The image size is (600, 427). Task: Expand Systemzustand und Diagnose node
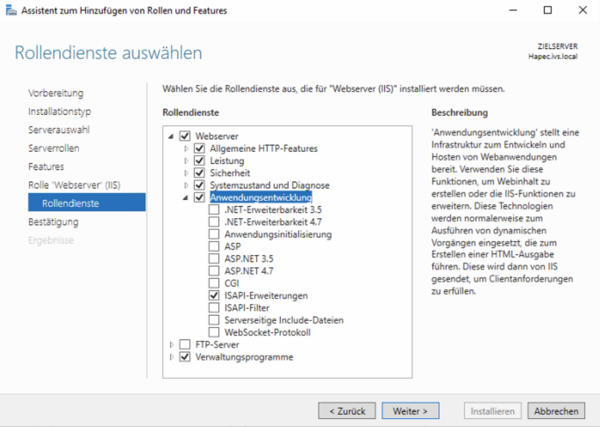(x=186, y=185)
